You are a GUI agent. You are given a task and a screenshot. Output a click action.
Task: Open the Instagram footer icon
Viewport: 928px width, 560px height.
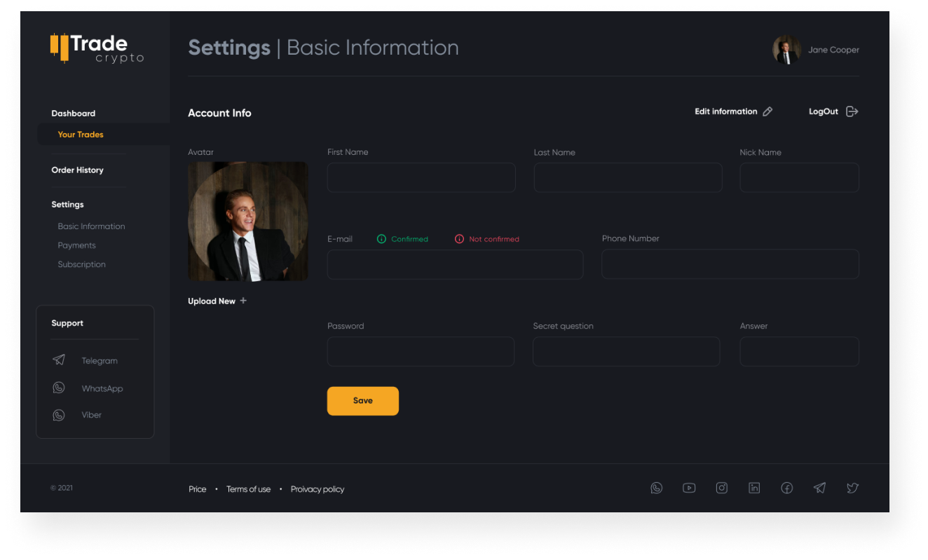pos(721,488)
